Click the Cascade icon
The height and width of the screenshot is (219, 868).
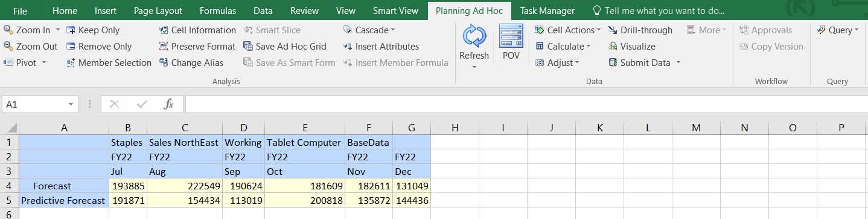[348, 30]
